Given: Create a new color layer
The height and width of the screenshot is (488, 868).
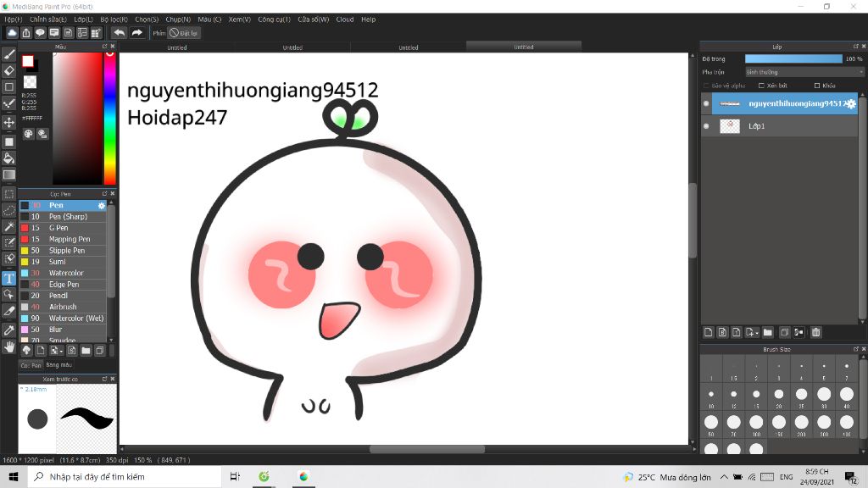Looking at the screenshot, I should tap(708, 332).
